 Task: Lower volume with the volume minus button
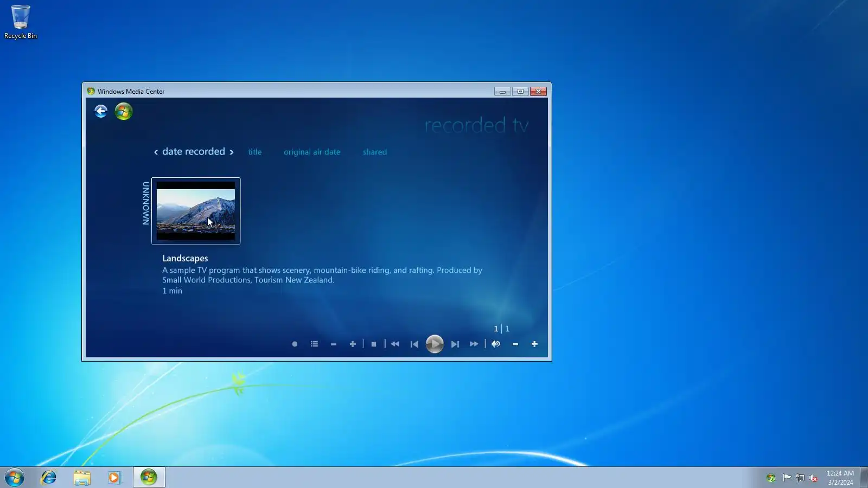pyautogui.click(x=515, y=344)
